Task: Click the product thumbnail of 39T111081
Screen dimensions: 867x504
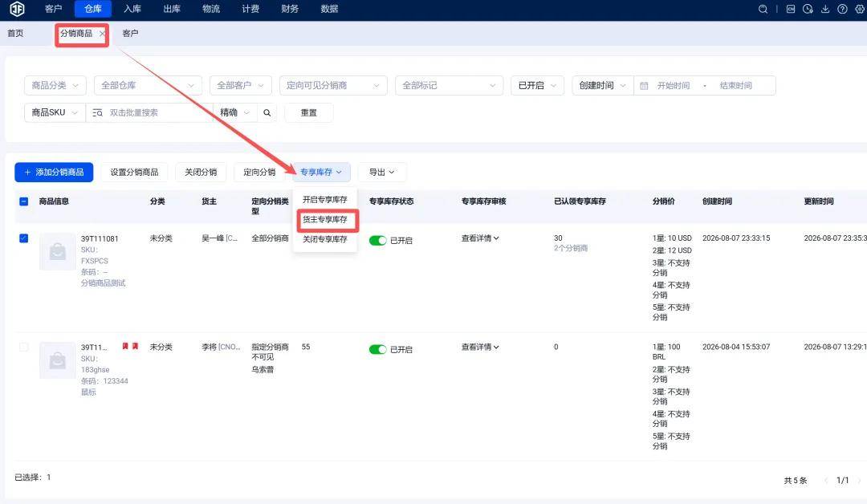Action: (x=58, y=251)
